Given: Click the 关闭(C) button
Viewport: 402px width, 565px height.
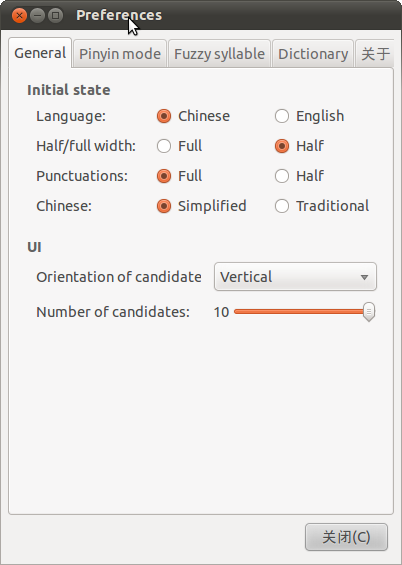Looking at the screenshot, I should [x=347, y=537].
